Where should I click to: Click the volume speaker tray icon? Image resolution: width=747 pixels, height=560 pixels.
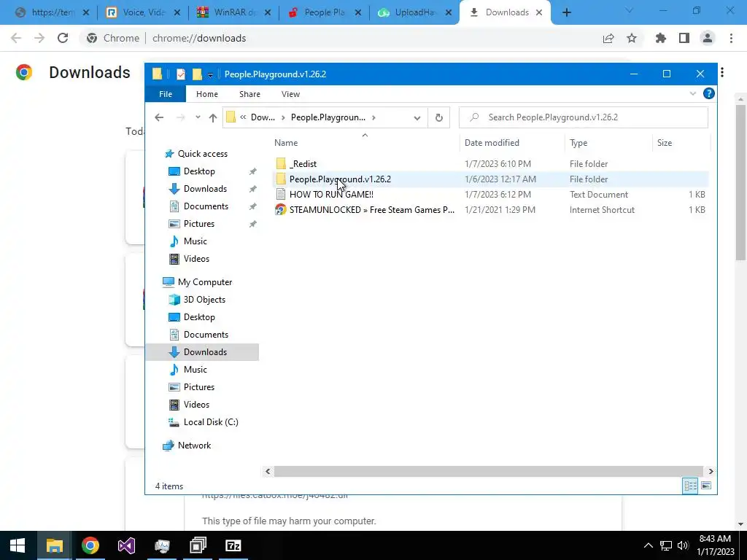tap(683, 545)
